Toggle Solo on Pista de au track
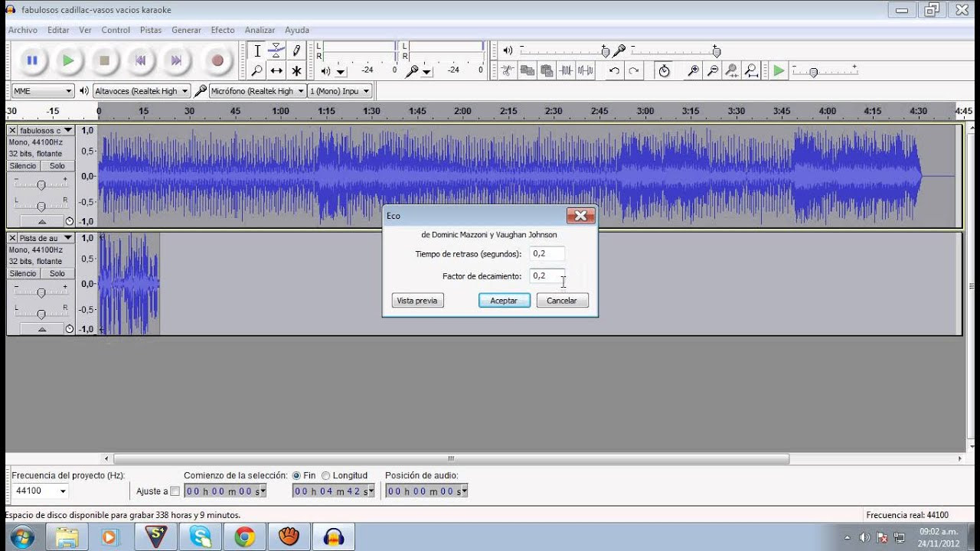This screenshot has width=980, height=551. coord(57,273)
